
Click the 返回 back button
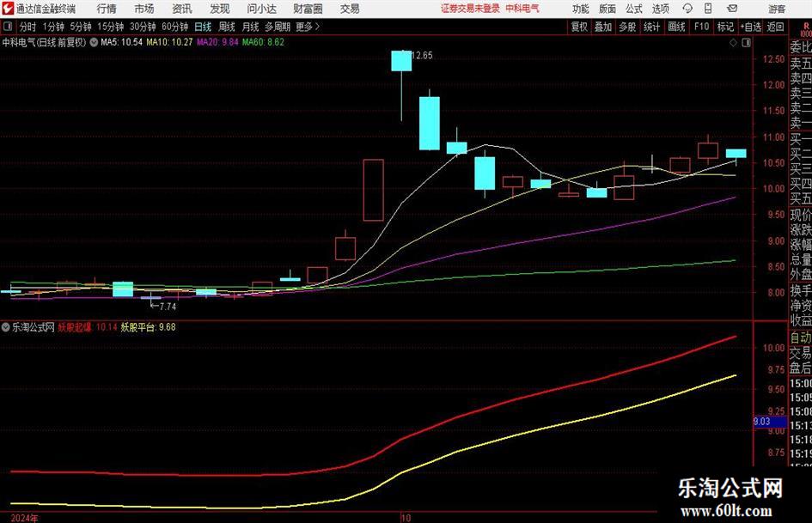[775, 27]
